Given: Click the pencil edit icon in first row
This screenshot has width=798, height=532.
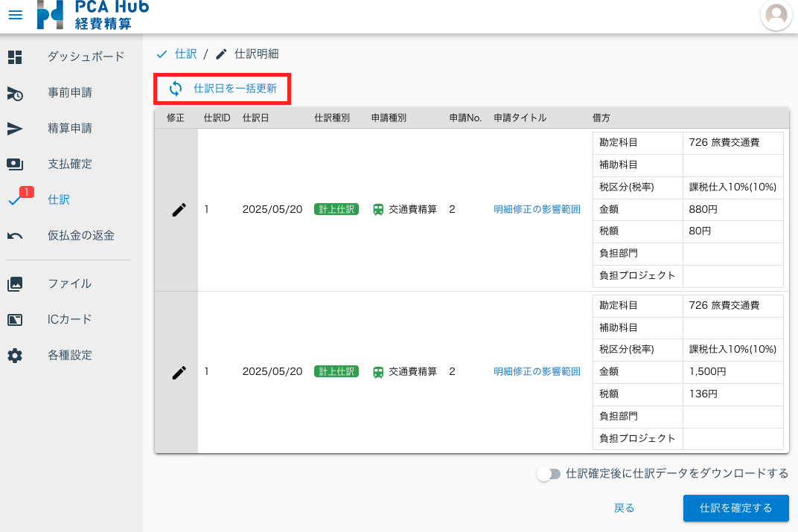Looking at the screenshot, I should (x=179, y=210).
